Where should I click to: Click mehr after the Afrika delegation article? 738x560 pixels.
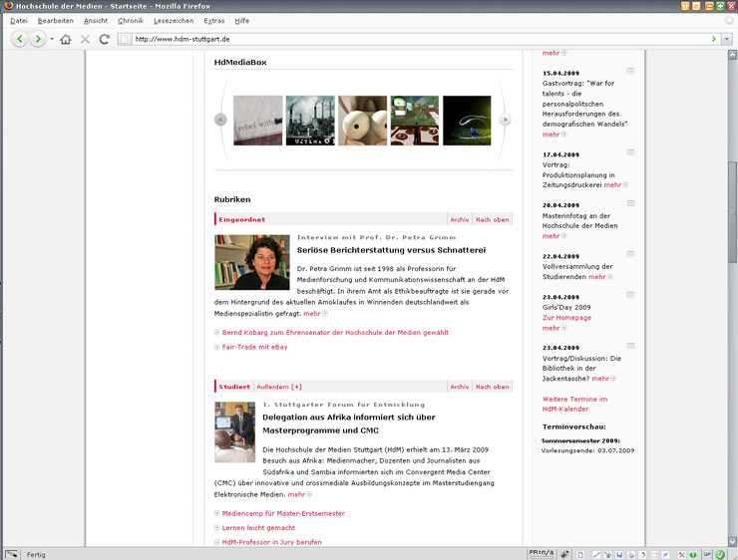tap(296, 494)
